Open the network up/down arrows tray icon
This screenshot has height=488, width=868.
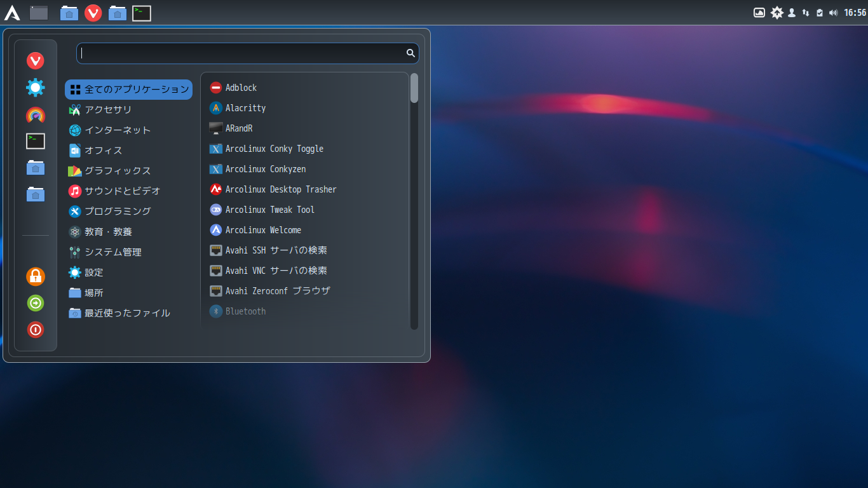click(806, 13)
